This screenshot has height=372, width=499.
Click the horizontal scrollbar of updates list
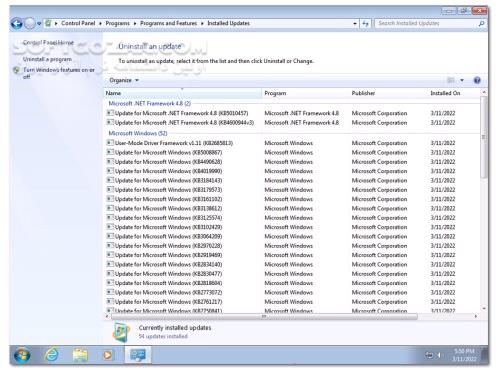(264, 316)
